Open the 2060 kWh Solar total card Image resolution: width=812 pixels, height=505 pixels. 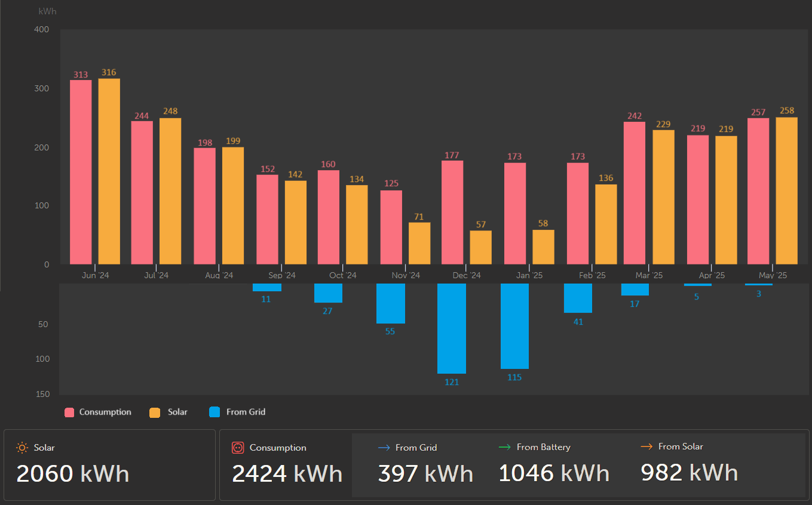[x=109, y=465]
